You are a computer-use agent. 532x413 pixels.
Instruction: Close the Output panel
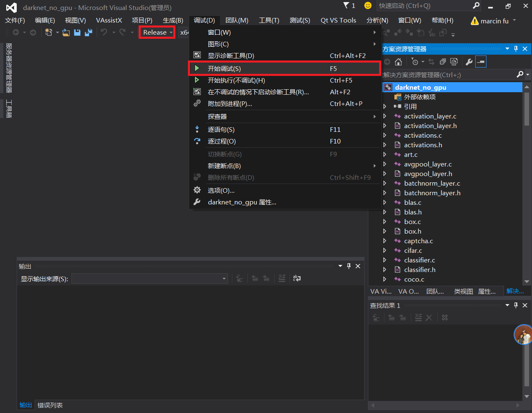click(358, 266)
